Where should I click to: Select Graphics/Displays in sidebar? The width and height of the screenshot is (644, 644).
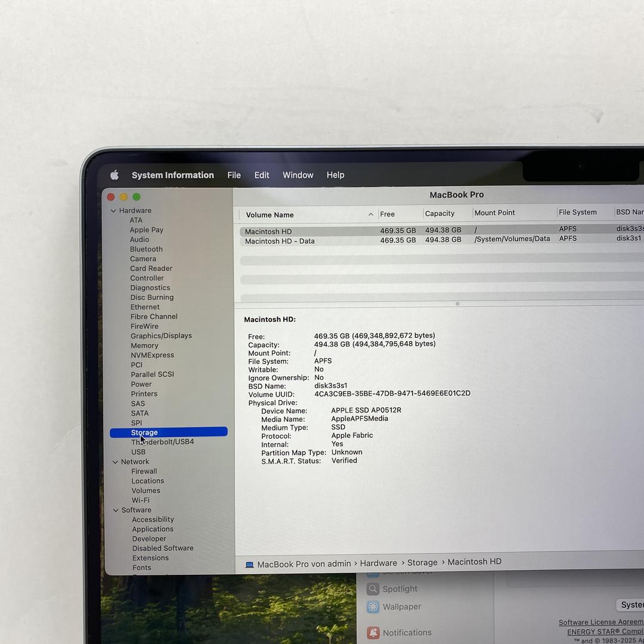[x=161, y=336]
